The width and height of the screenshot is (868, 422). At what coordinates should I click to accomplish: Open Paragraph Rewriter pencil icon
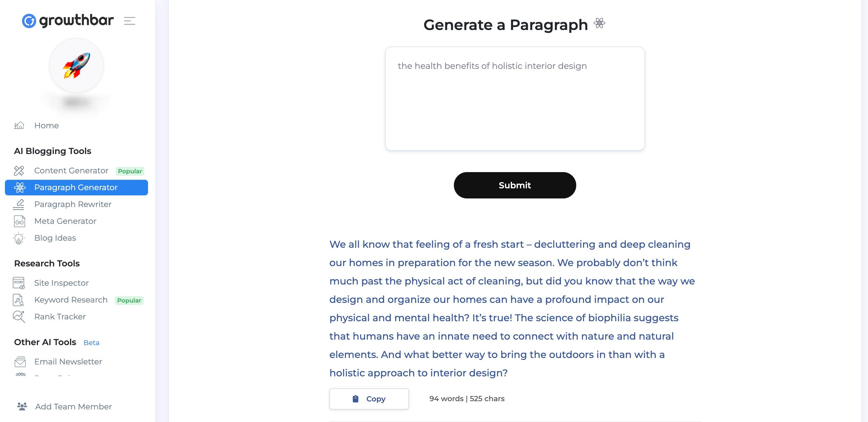coord(19,205)
